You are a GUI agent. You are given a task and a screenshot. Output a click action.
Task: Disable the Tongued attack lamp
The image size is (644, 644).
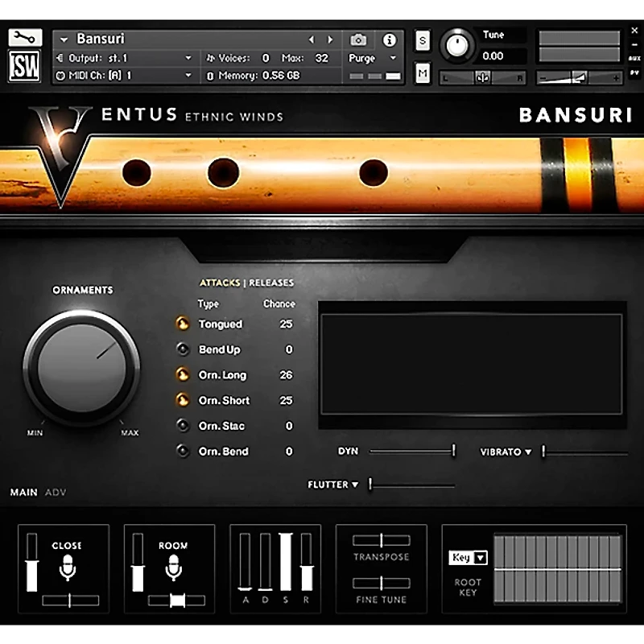(184, 324)
